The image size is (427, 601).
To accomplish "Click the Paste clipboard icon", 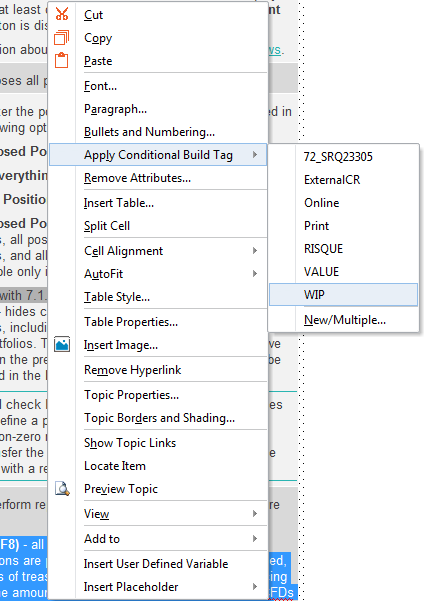I will [x=61, y=61].
